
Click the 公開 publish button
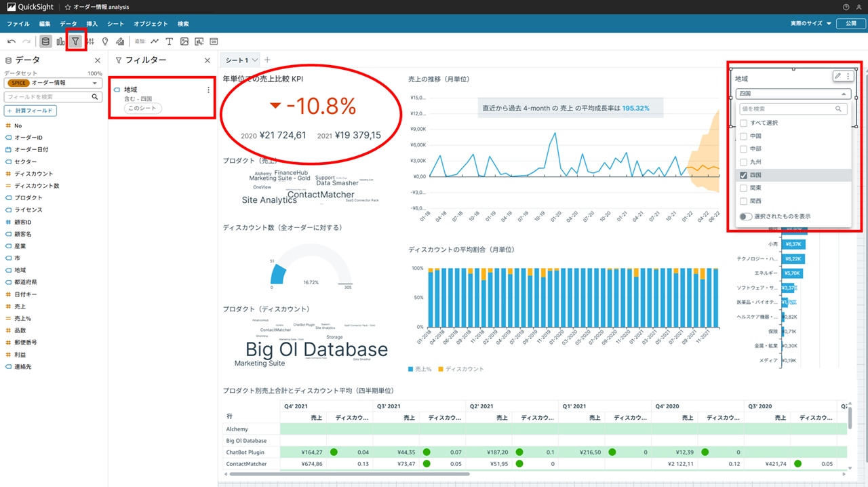pos(850,24)
